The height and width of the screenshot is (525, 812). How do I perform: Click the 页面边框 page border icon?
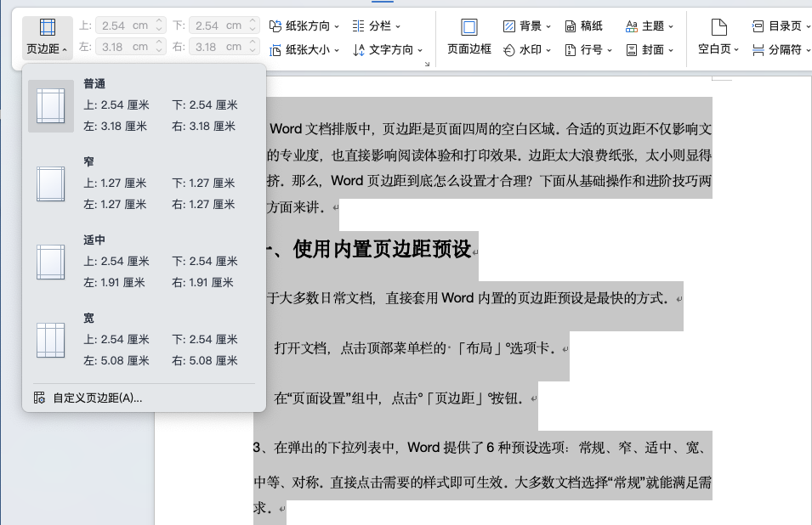click(x=469, y=27)
